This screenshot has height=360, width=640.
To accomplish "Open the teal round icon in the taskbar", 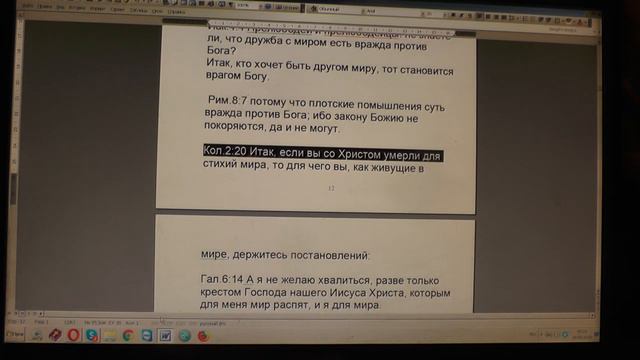I will [184, 336].
